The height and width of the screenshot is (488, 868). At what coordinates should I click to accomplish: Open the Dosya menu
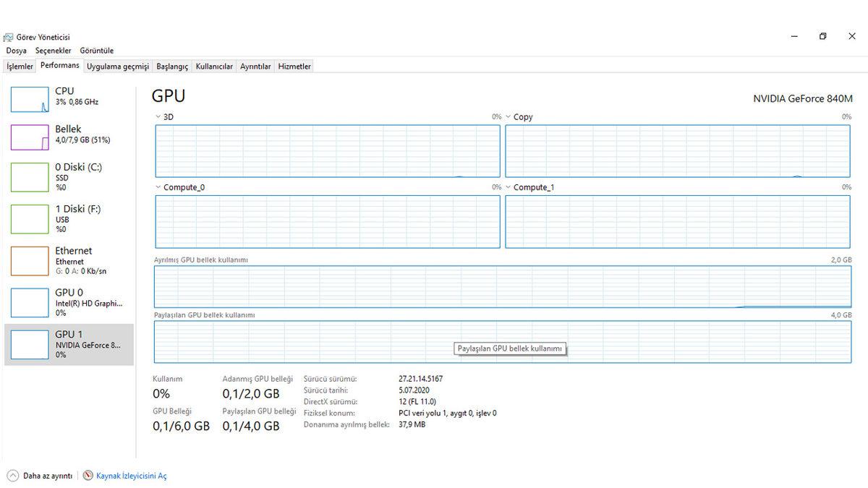coord(16,51)
